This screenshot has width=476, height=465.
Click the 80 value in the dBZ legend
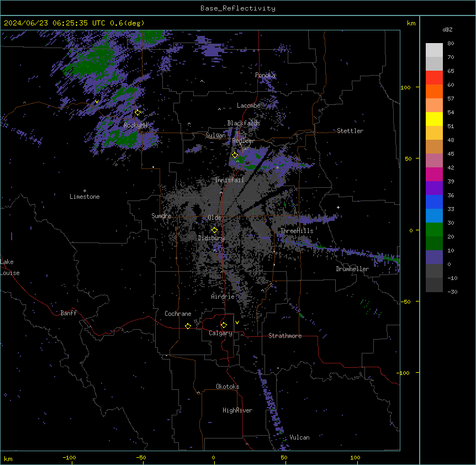451,44
